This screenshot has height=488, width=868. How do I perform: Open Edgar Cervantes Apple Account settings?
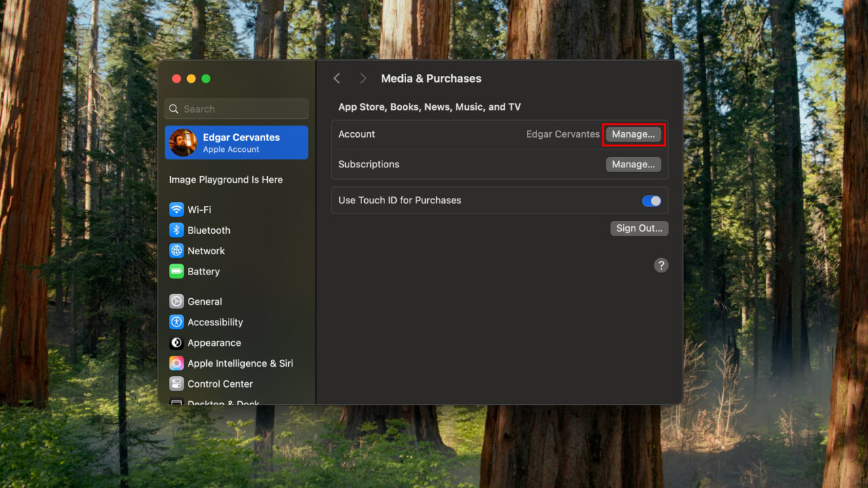[x=236, y=142]
